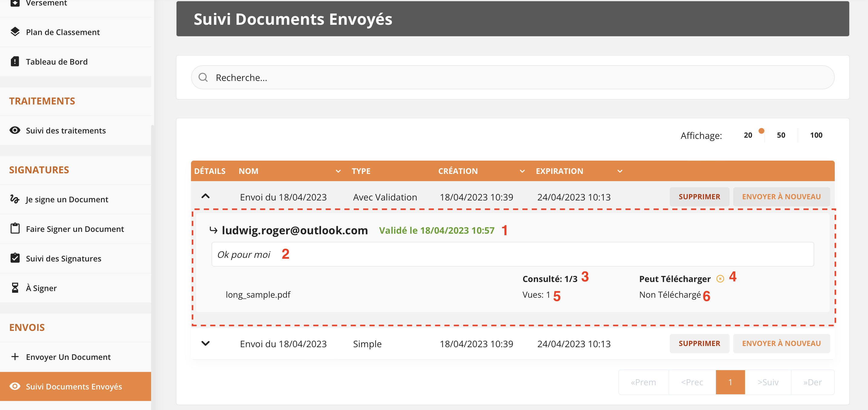This screenshot has width=868, height=410.
Task: Click the eye icon for Suivi des traitements
Action: click(x=15, y=130)
